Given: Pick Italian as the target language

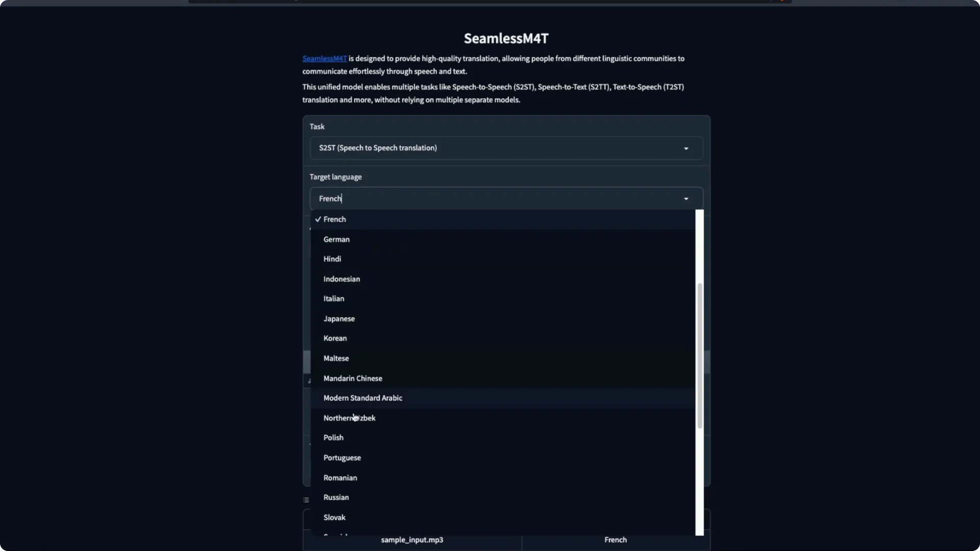Looking at the screenshot, I should [333, 298].
